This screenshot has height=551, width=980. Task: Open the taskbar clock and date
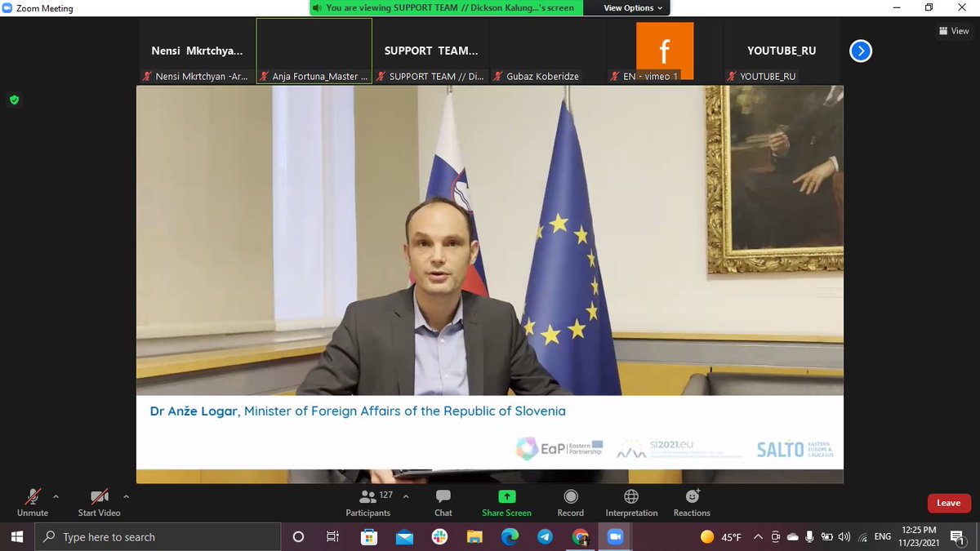point(919,537)
